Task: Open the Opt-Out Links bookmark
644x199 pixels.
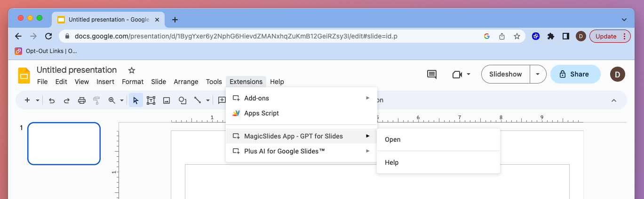Action: click(x=46, y=51)
